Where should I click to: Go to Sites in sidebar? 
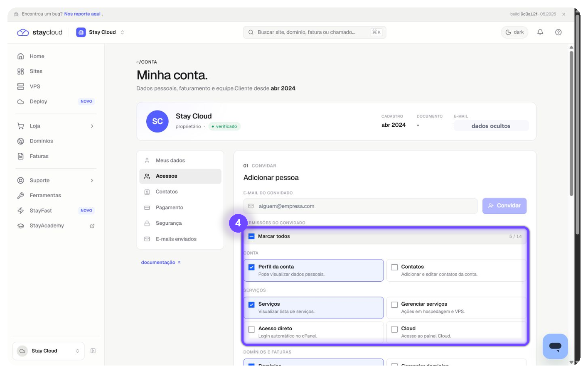pos(56,71)
